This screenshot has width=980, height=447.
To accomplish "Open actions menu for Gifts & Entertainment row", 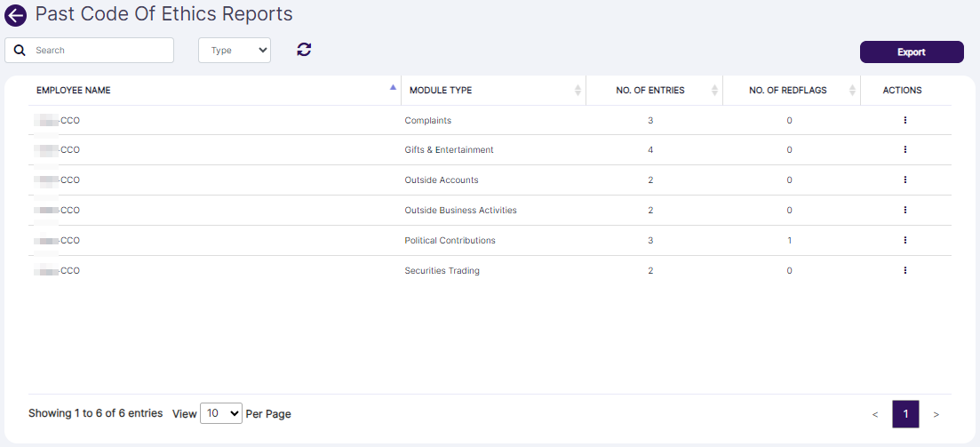I will 904,150.
